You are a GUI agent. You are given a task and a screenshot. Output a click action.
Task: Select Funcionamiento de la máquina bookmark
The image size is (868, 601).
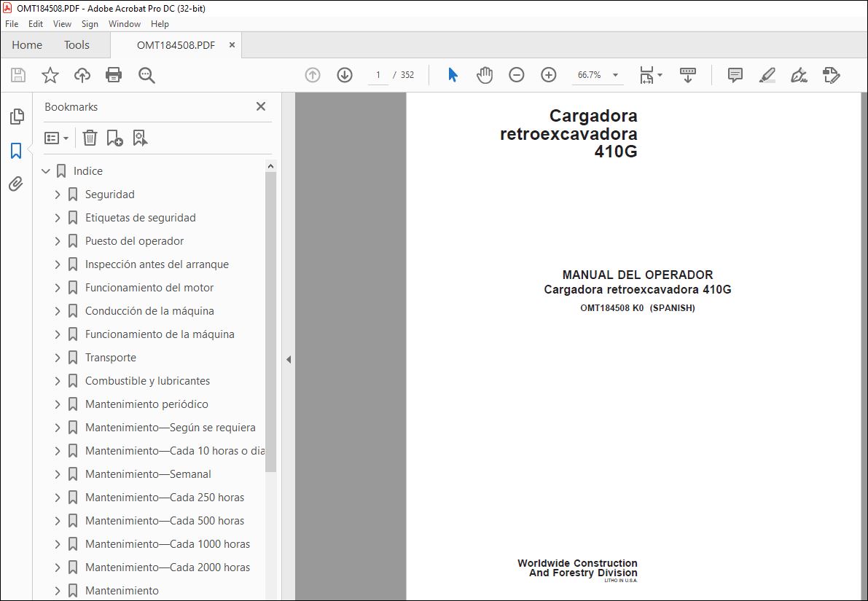coord(160,334)
